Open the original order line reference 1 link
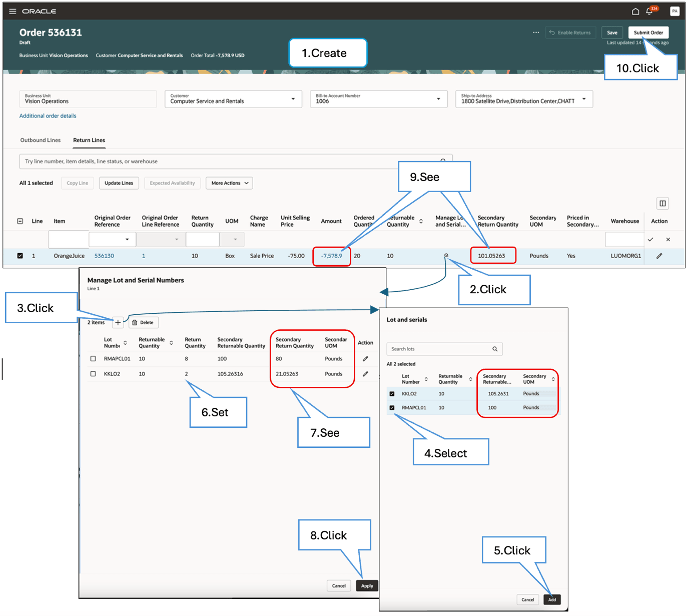This screenshot has height=616, width=690. tap(144, 256)
